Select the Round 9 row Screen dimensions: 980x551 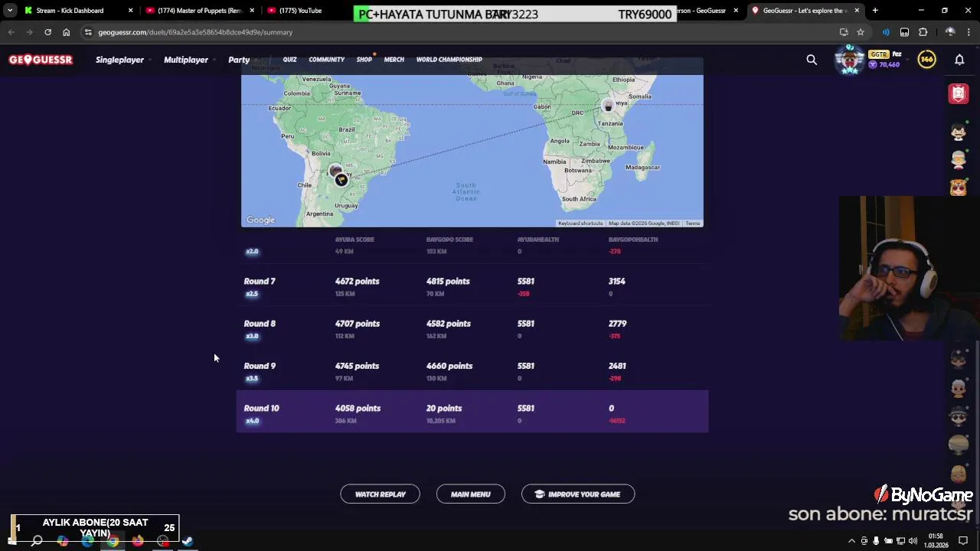point(472,371)
